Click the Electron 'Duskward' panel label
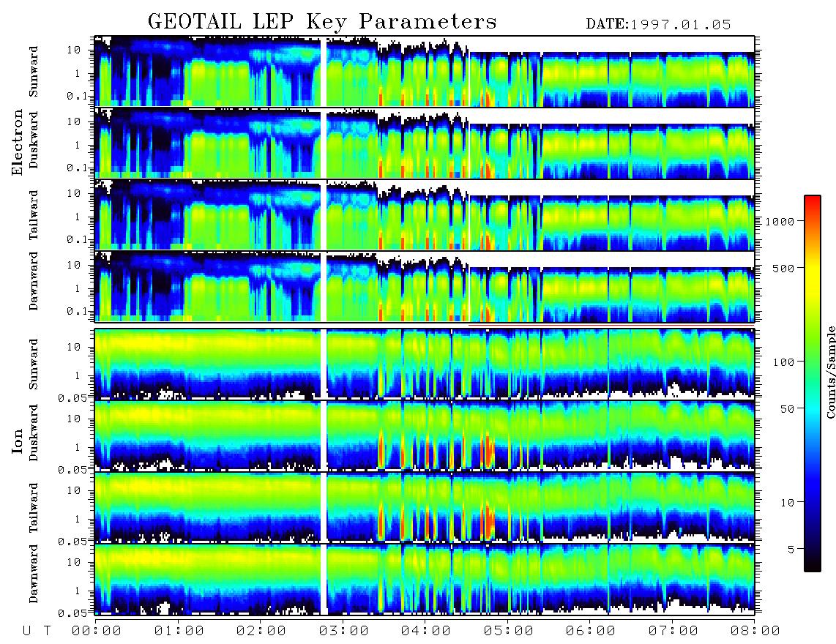 coord(34,141)
